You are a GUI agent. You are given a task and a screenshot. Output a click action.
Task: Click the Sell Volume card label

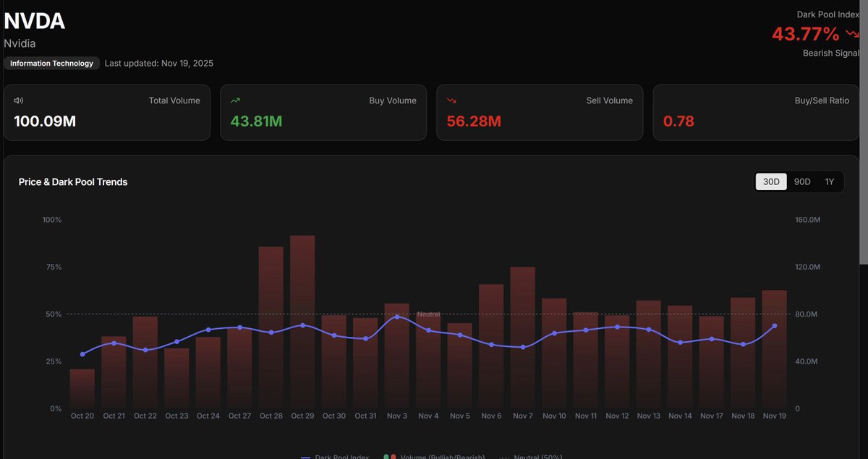click(x=610, y=100)
